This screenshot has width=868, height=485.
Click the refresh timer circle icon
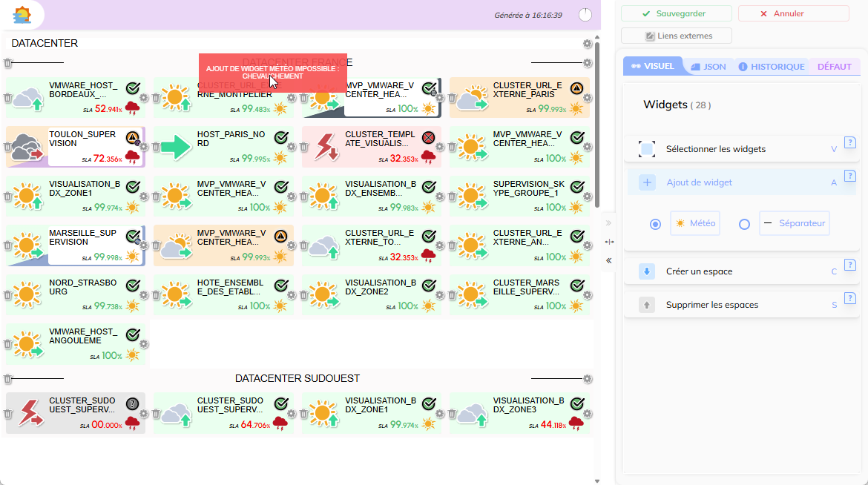tap(585, 15)
